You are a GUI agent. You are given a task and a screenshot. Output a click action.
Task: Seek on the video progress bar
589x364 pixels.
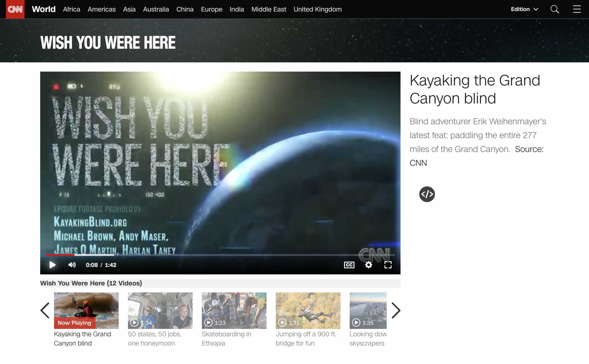[220, 255]
